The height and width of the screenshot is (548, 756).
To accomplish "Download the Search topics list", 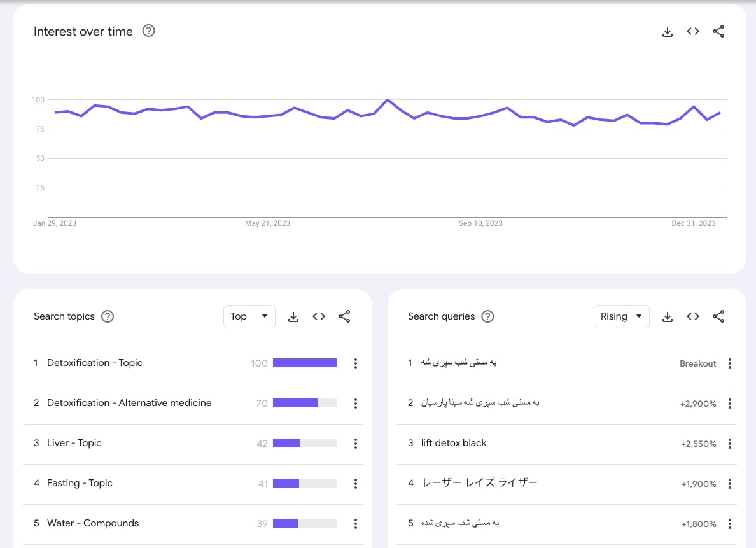I will [293, 316].
